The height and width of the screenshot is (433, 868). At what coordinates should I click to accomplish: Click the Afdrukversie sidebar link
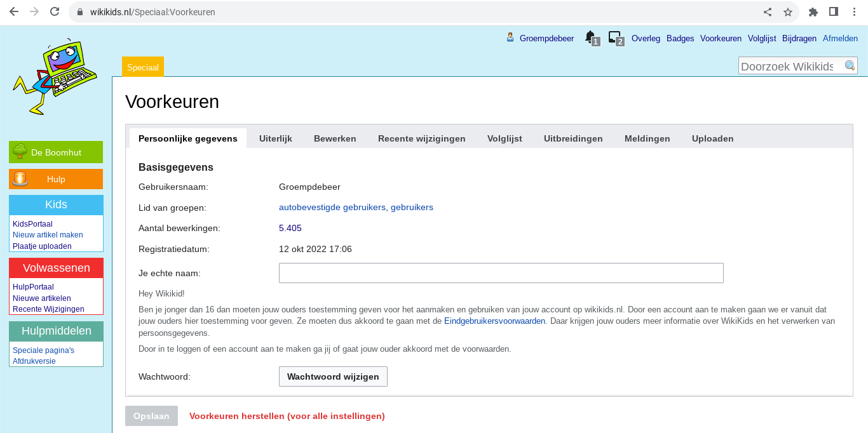(x=34, y=361)
